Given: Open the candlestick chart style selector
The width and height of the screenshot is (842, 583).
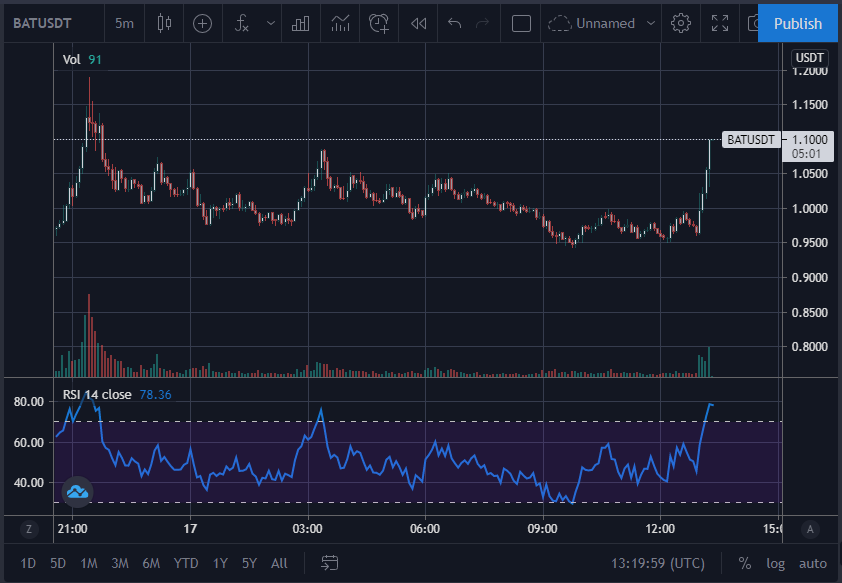Looking at the screenshot, I should click(x=164, y=23).
